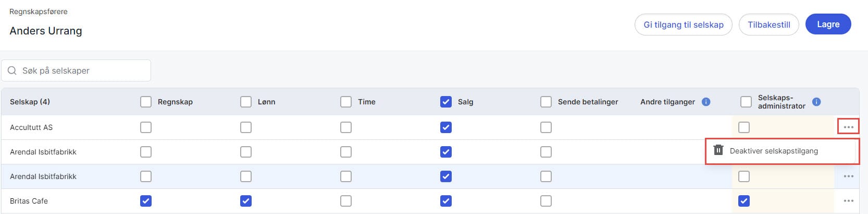
Task: Uncheck the Salg header checkbox
Action: [x=446, y=102]
